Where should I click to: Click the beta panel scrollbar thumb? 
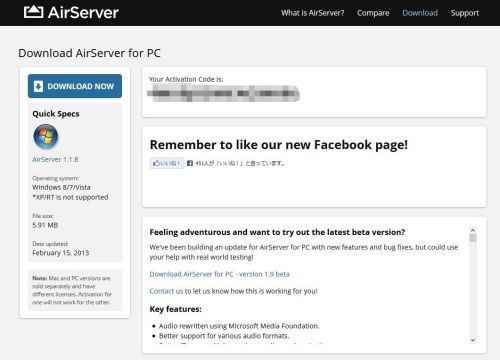tap(473, 238)
